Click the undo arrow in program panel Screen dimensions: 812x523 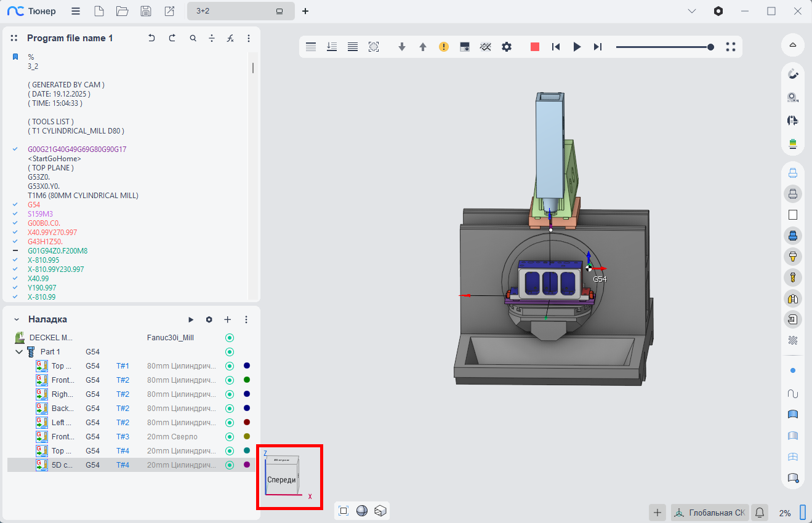(151, 38)
